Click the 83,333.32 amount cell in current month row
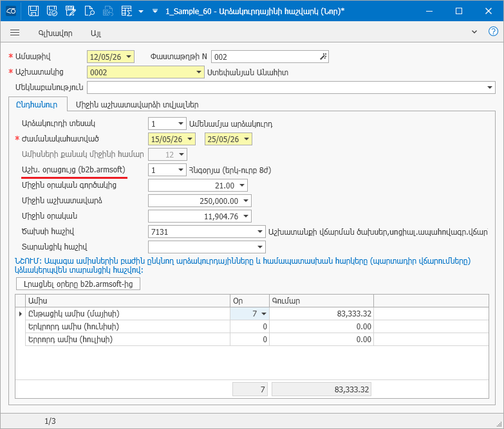This screenshot has height=429, width=504. [321, 314]
